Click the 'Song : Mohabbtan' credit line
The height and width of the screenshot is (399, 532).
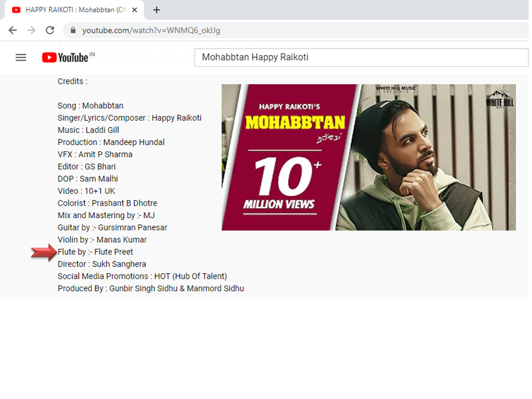click(90, 106)
